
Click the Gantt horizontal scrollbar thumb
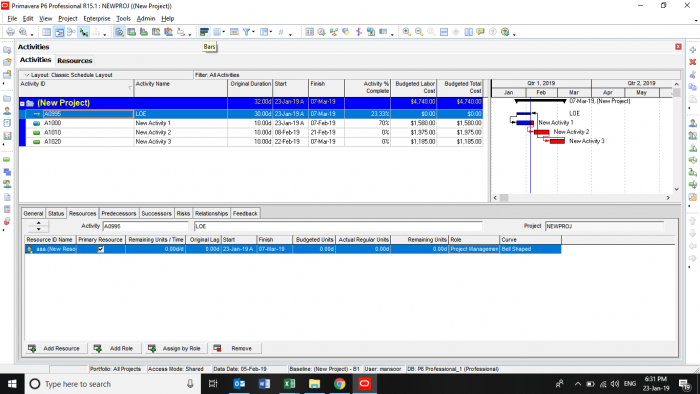504,198
